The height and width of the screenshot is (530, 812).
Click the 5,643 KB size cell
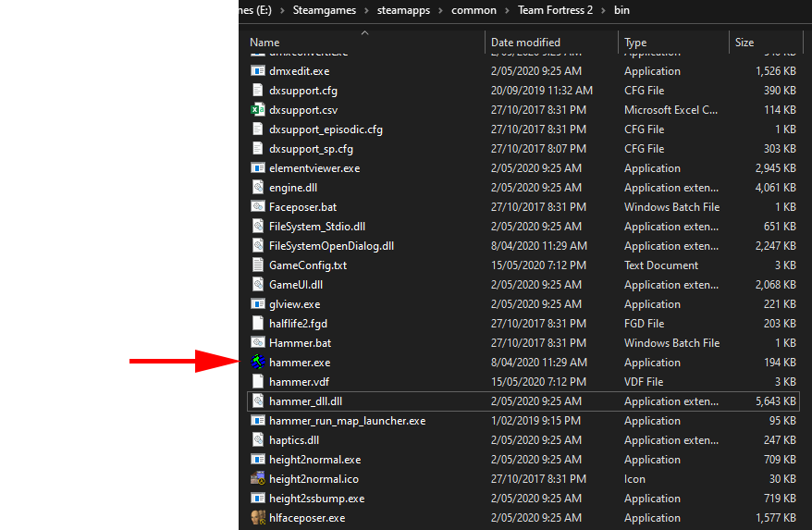pyautogui.click(x=776, y=401)
